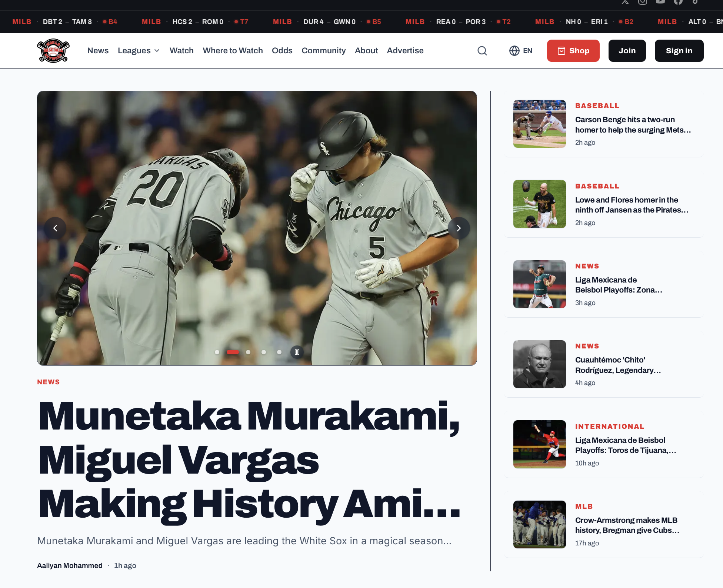Select the fifth carousel dot

(x=279, y=352)
